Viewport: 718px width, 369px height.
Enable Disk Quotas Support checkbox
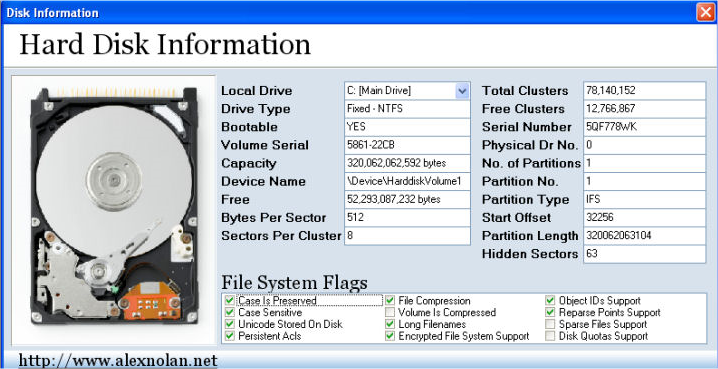[x=550, y=336]
